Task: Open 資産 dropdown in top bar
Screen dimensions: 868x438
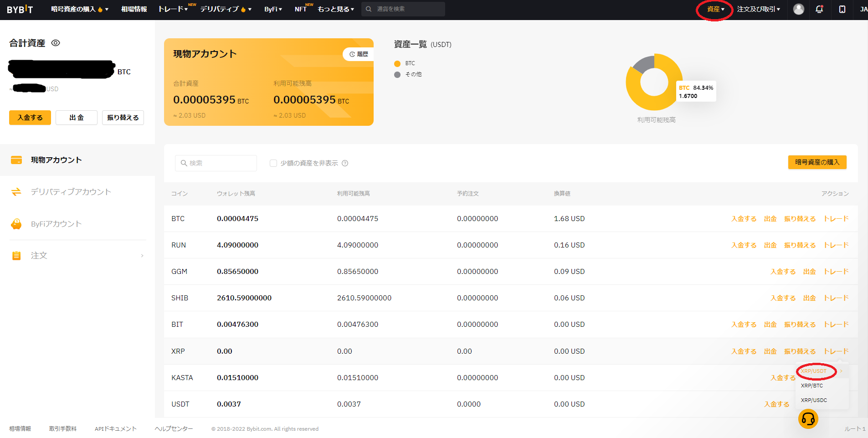Action: point(716,9)
